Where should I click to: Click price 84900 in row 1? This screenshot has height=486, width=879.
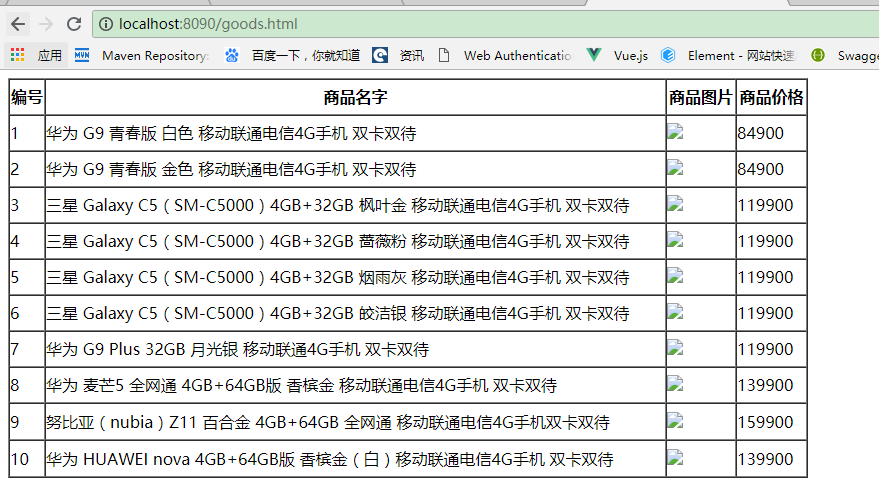pos(761,133)
